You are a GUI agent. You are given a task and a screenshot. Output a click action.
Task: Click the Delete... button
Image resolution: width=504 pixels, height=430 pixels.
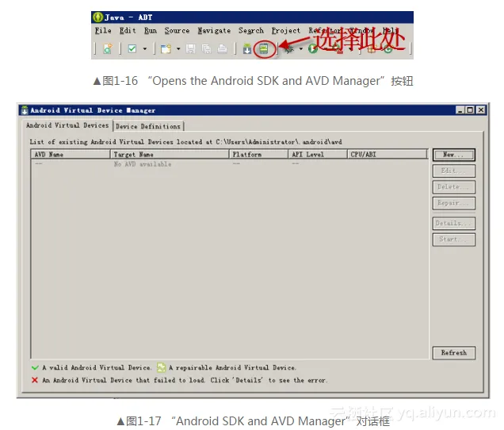[x=453, y=187]
